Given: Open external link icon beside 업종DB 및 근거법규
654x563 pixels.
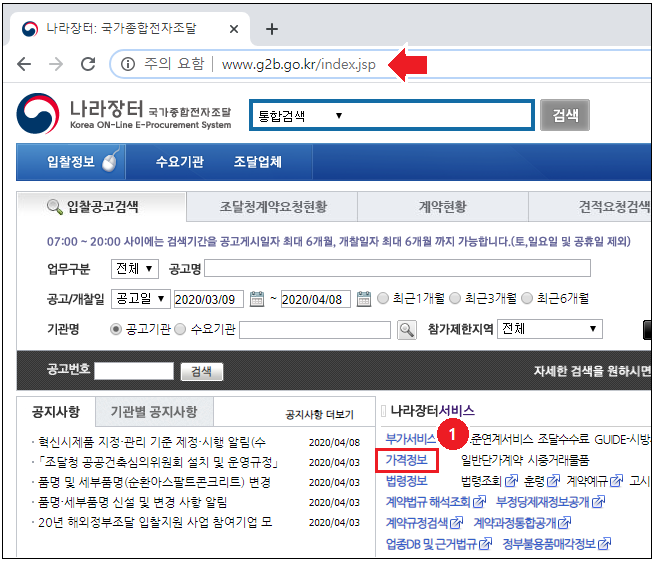Looking at the screenshot, I should 485,543.
